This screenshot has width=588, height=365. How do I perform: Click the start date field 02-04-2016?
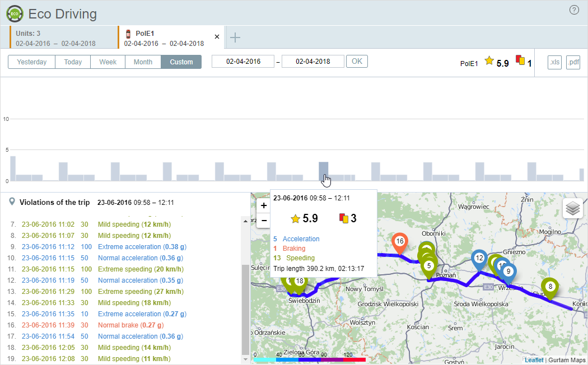(x=243, y=62)
